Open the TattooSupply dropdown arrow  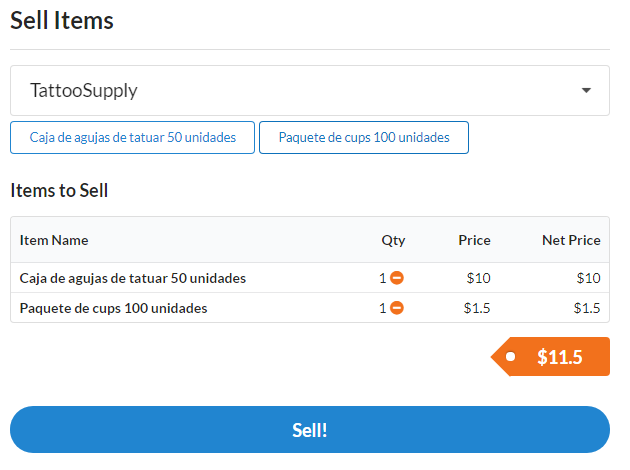point(586,90)
